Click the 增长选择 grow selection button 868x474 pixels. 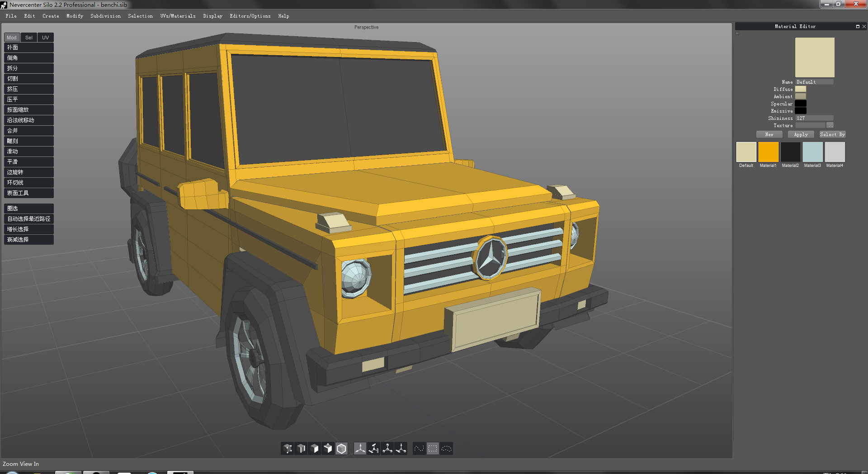pyautogui.click(x=29, y=229)
